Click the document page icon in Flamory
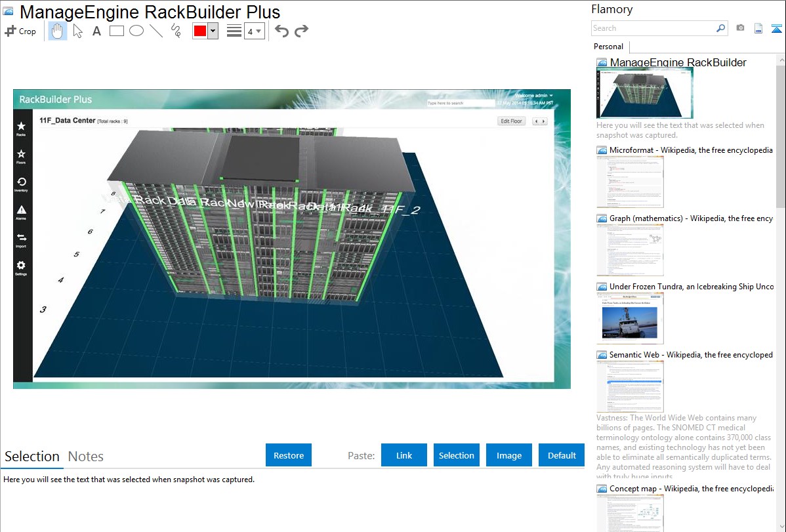Image resolution: width=786 pixels, height=532 pixels. point(758,28)
